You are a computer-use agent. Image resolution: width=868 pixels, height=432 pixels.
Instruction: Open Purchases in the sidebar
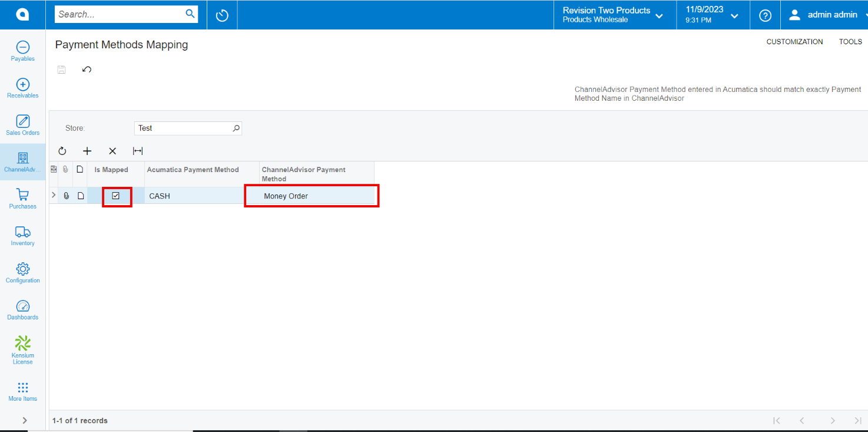[22, 199]
